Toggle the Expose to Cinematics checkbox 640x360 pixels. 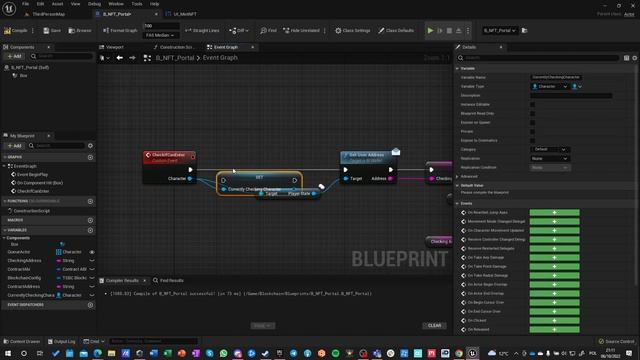pyautogui.click(x=532, y=140)
